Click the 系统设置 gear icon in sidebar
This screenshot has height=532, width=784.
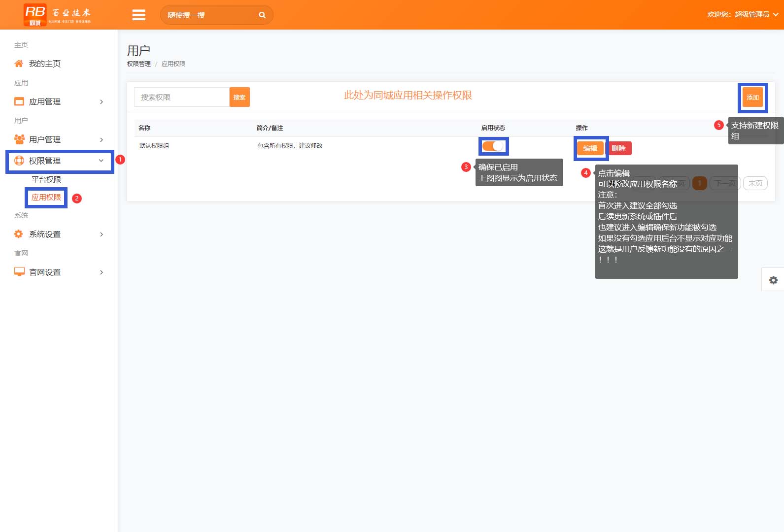(19, 234)
